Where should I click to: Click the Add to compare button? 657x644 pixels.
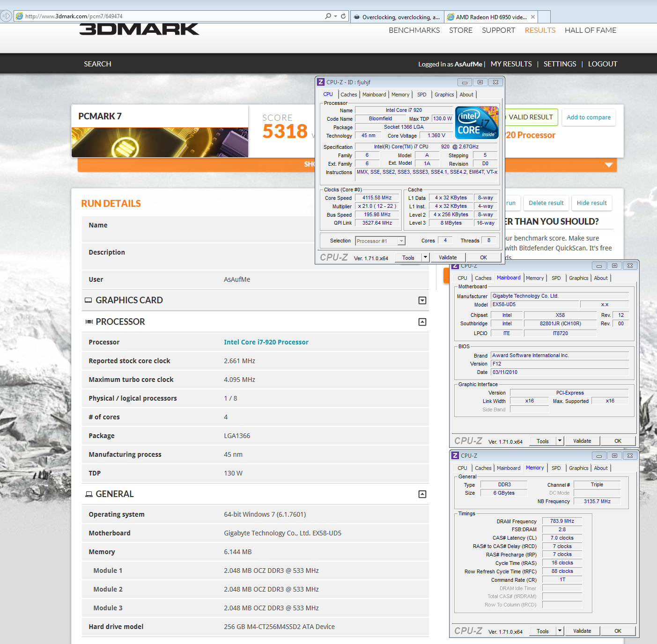click(589, 117)
